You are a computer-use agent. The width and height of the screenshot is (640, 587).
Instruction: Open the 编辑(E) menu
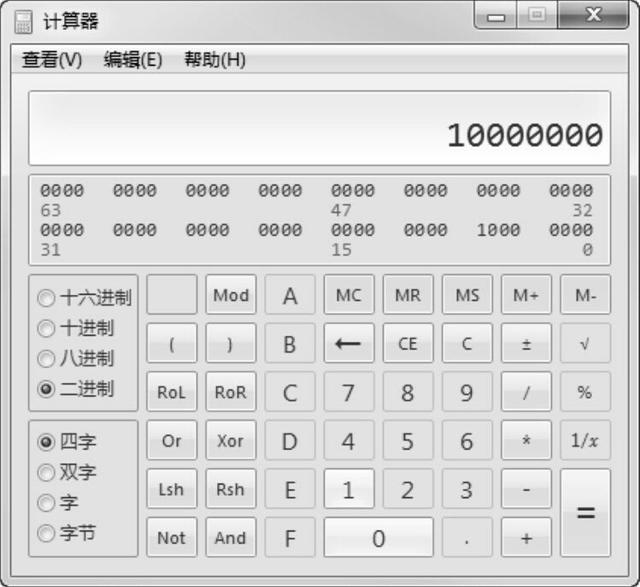[x=133, y=60]
